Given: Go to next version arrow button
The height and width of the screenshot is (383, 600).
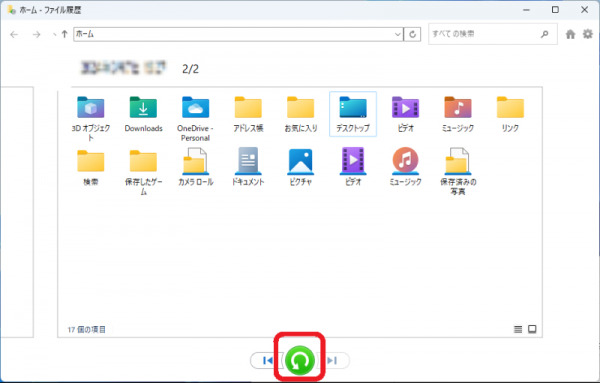Looking at the screenshot, I should [x=333, y=360].
